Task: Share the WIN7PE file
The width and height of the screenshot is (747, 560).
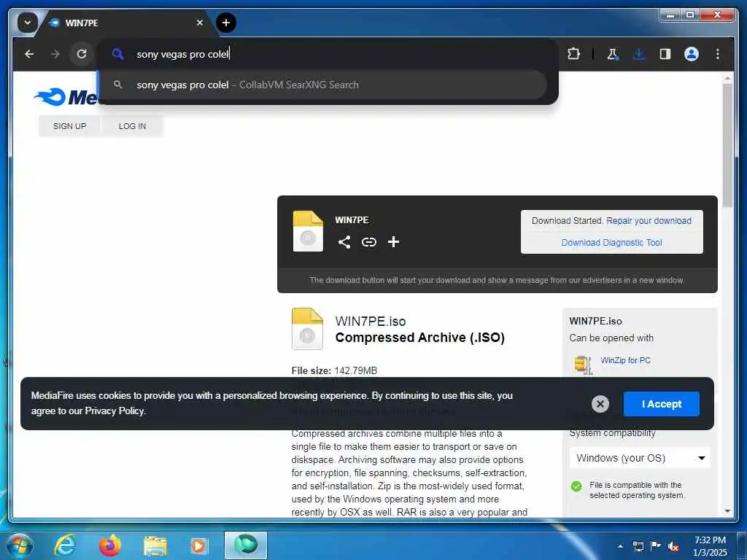Action: coord(344,242)
